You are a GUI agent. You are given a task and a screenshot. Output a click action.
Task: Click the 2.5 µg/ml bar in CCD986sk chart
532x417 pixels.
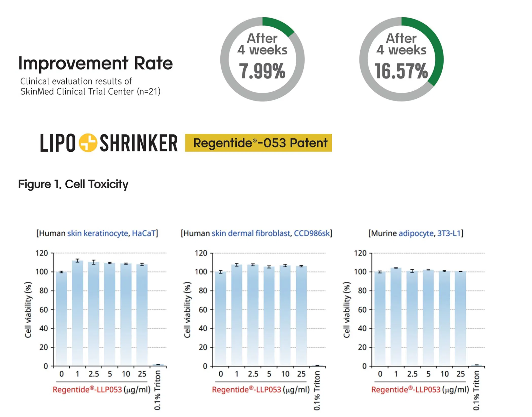pyautogui.click(x=253, y=315)
